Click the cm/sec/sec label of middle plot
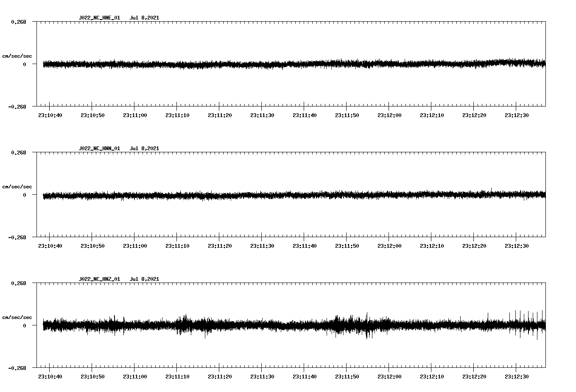The width and height of the screenshot is (576, 392). pos(17,186)
